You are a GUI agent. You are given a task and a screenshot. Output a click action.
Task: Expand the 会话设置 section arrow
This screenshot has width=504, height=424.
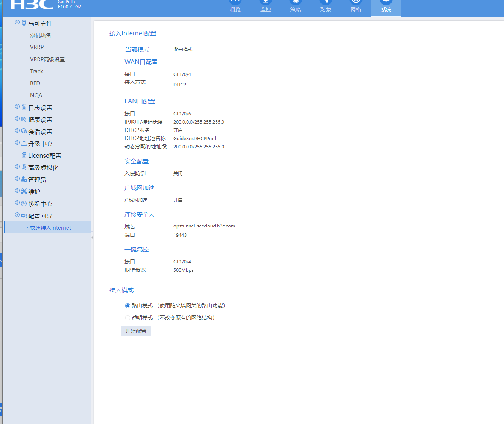17,130
